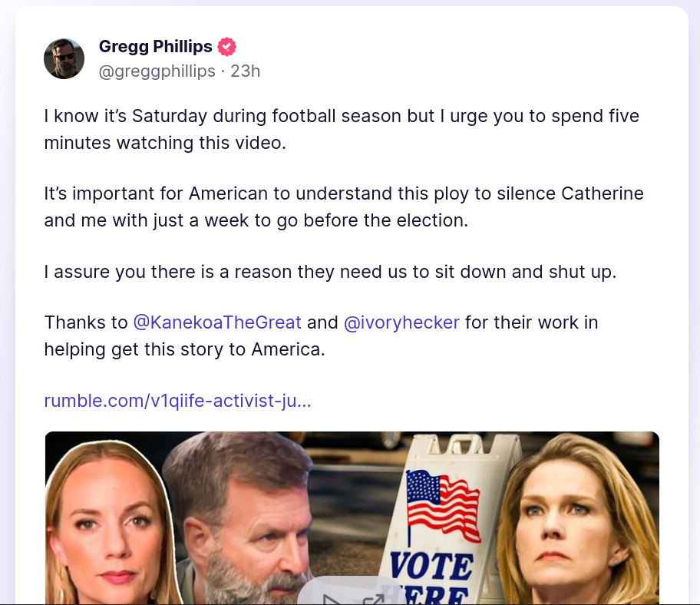Select the Saturday football season paragraph
The width and height of the screenshot is (700, 605).
(342, 130)
